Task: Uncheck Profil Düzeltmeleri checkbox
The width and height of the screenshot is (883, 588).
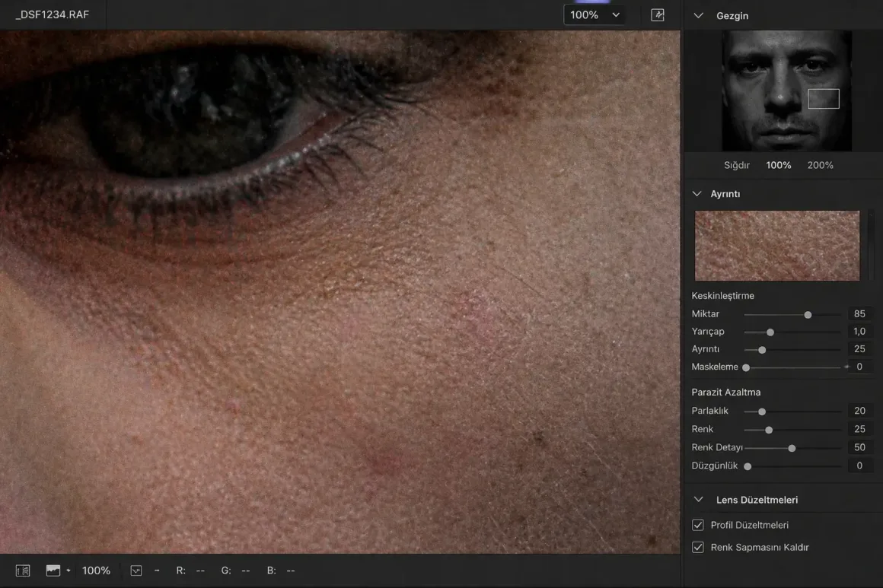Action: point(698,526)
